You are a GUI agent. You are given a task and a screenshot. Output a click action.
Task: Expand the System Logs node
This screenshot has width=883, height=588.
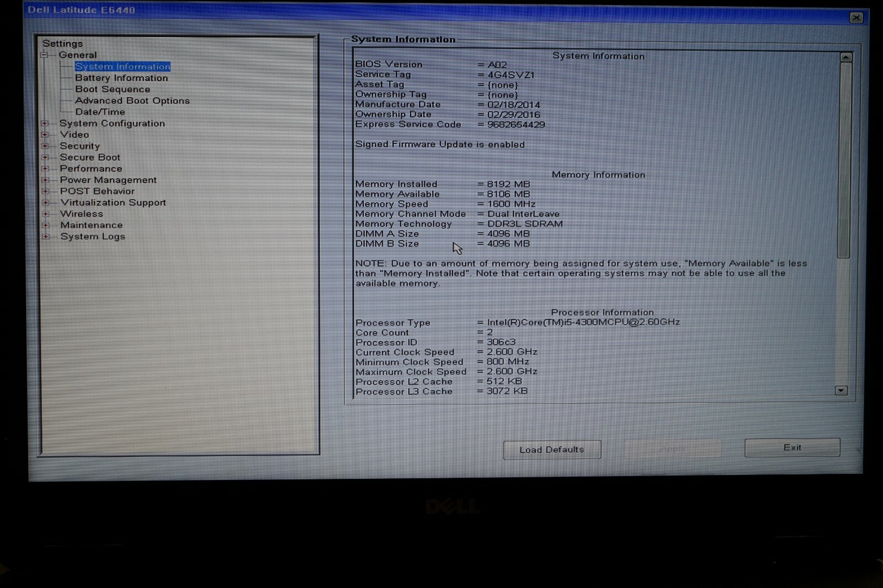46,237
